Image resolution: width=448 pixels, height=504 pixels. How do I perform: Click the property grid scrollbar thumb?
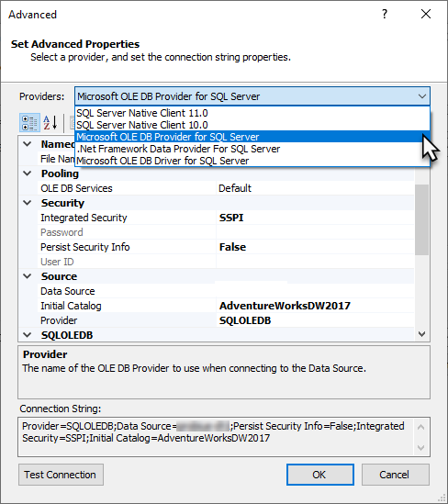click(422, 219)
